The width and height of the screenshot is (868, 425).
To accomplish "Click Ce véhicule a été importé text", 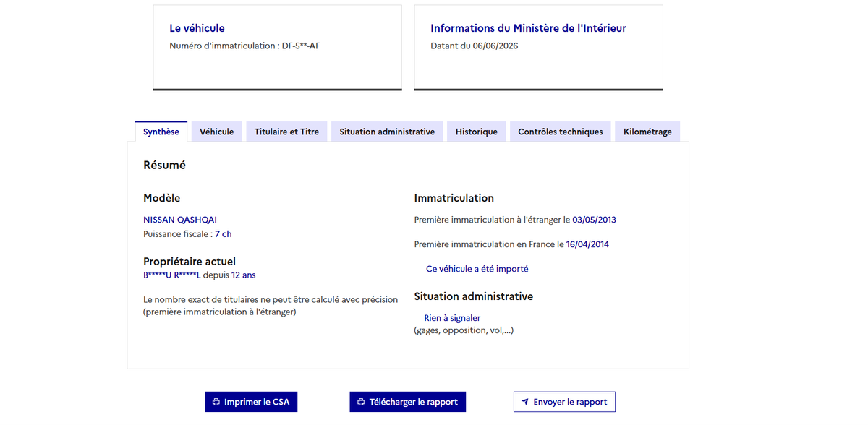I will (477, 269).
